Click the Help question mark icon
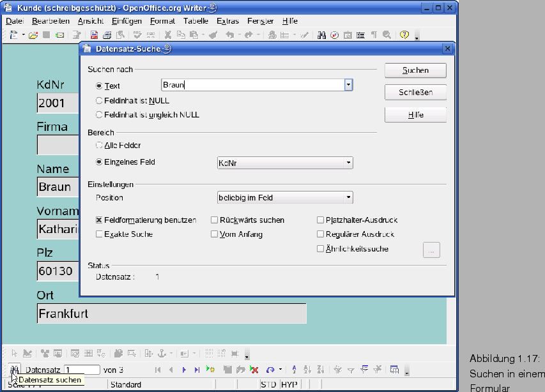Viewport: 545px width, 392px height. click(404, 35)
